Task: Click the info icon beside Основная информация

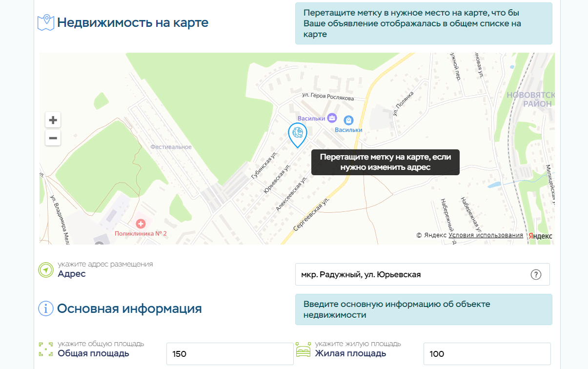Action: click(46, 308)
